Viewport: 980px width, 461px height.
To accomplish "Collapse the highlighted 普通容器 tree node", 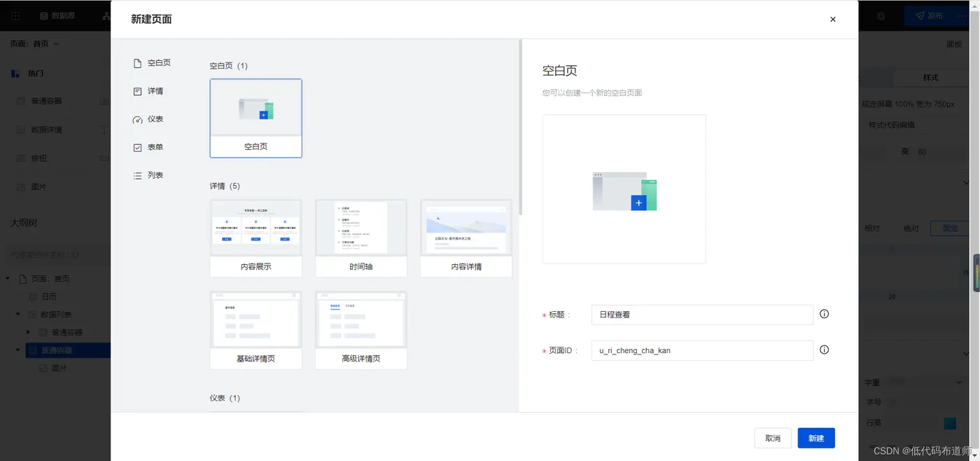I will pyautogui.click(x=18, y=350).
